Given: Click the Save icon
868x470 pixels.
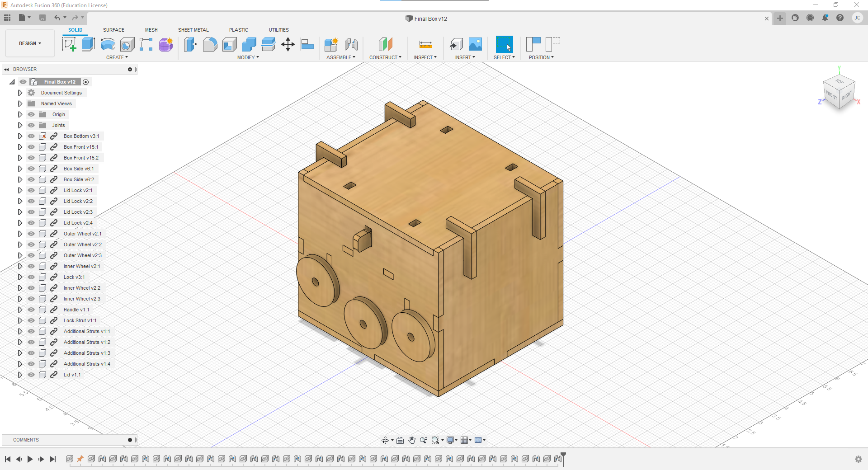Looking at the screenshot, I should click(42, 18).
